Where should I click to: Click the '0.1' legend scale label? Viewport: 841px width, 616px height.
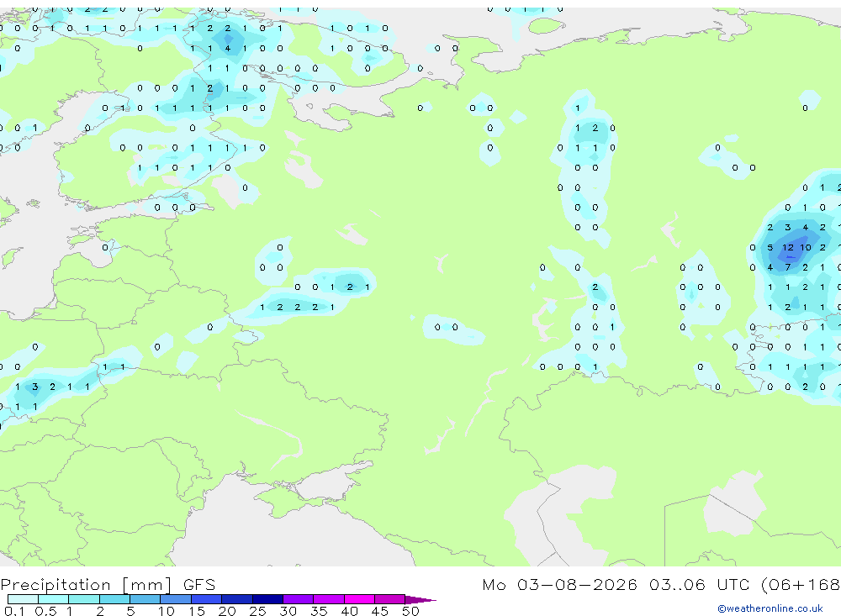14,611
